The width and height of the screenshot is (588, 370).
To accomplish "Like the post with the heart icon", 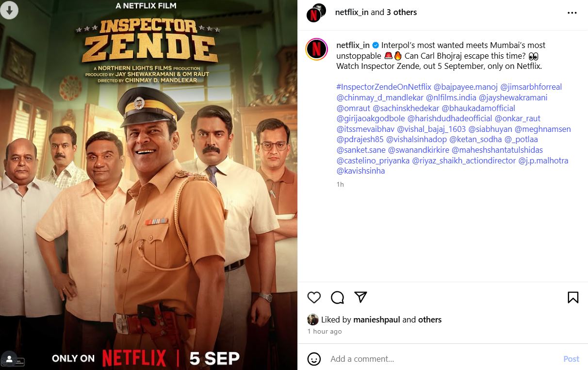I will pyautogui.click(x=314, y=297).
